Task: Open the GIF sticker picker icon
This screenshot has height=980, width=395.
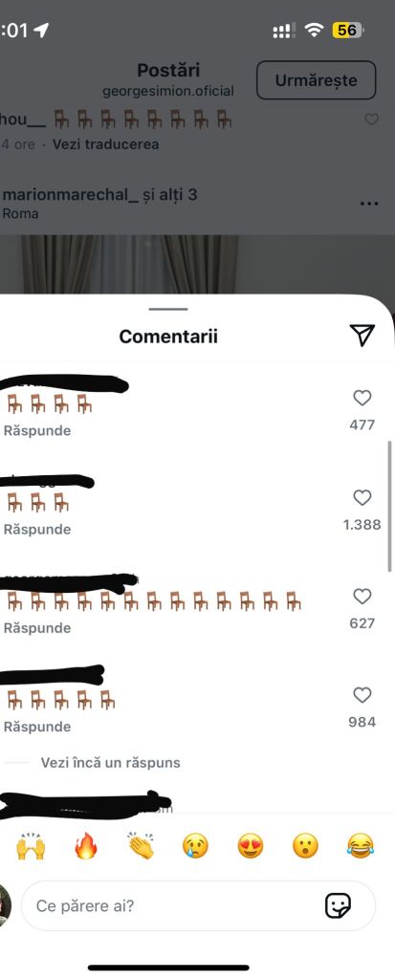Action: [339, 905]
